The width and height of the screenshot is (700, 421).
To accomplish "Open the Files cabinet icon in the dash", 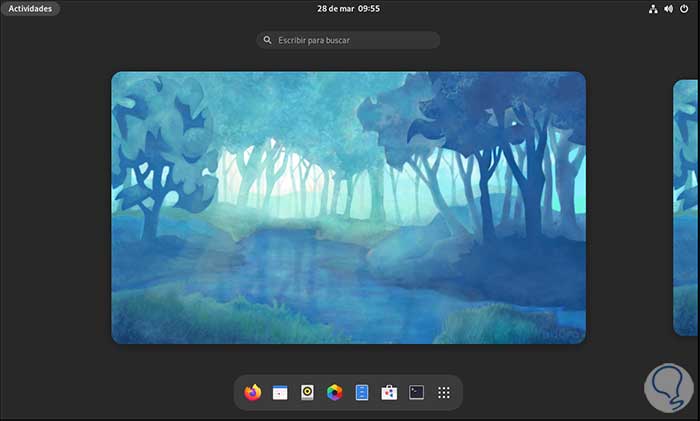I will click(362, 392).
